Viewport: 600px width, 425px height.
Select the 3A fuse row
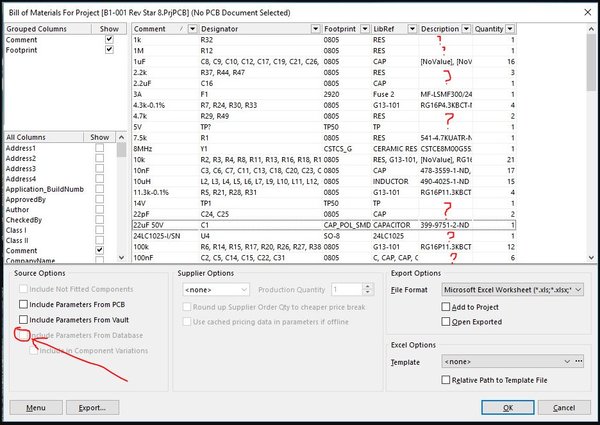(324, 94)
